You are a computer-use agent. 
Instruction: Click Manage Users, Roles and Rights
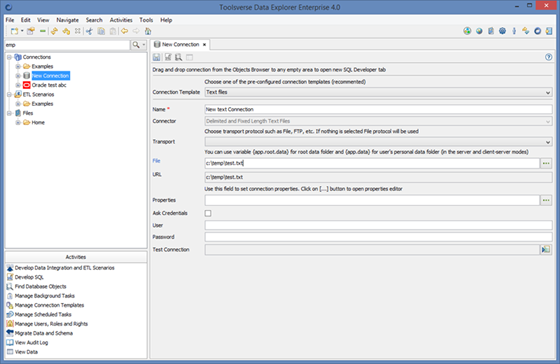[x=51, y=324]
